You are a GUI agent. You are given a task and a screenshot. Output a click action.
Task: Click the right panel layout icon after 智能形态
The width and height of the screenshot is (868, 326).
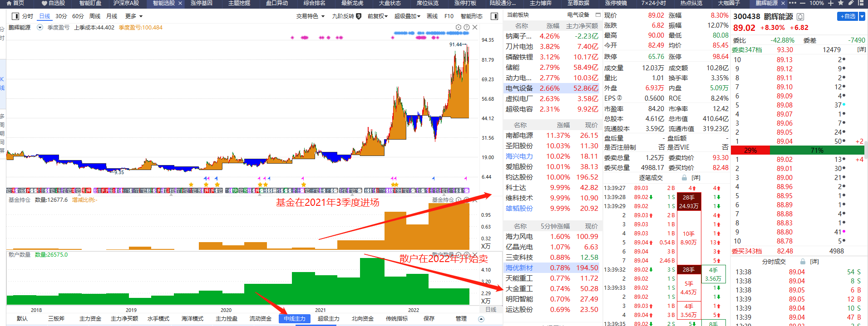[494, 16]
